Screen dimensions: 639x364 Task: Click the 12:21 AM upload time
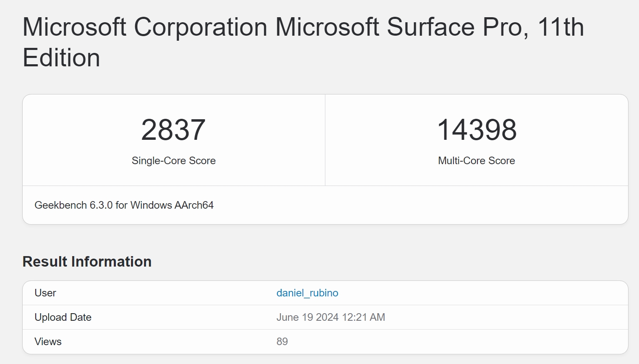[x=364, y=317]
